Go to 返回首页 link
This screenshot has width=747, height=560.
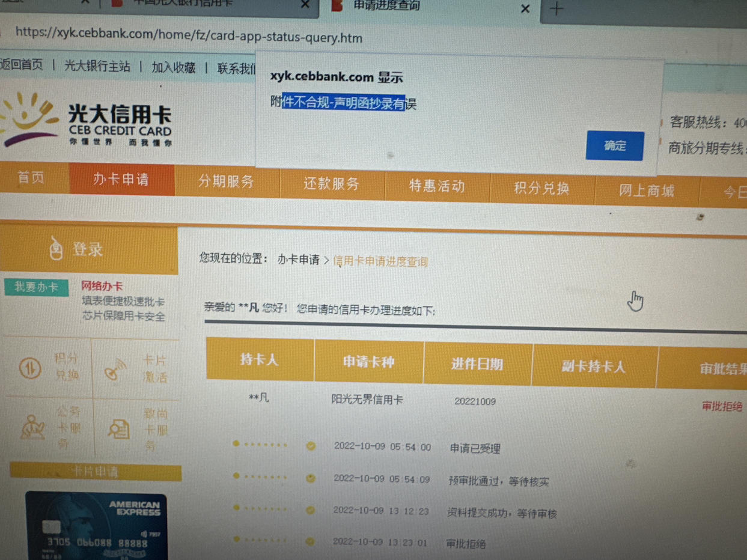[x=22, y=64]
